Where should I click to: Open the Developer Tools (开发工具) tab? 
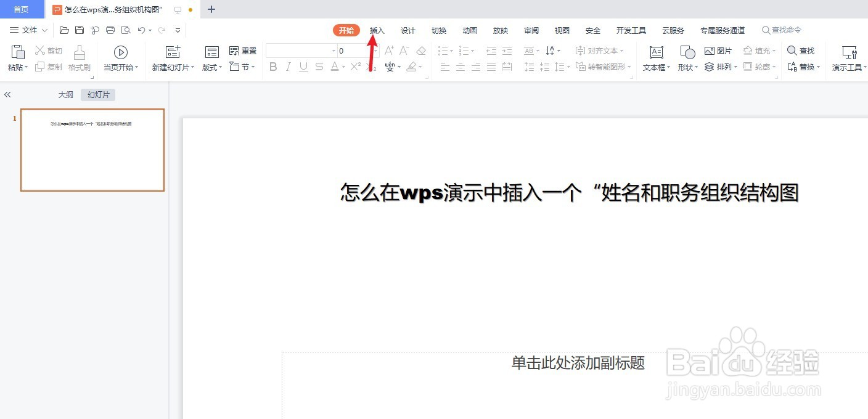click(x=631, y=30)
